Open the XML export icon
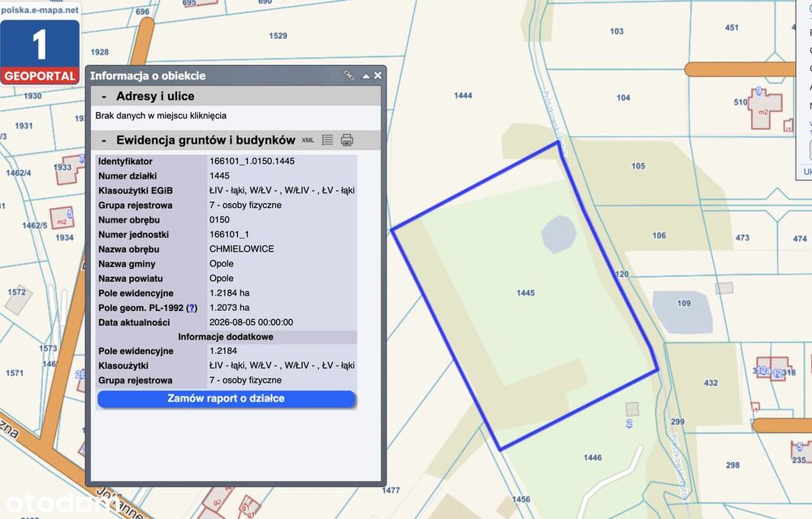 point(308,141)
